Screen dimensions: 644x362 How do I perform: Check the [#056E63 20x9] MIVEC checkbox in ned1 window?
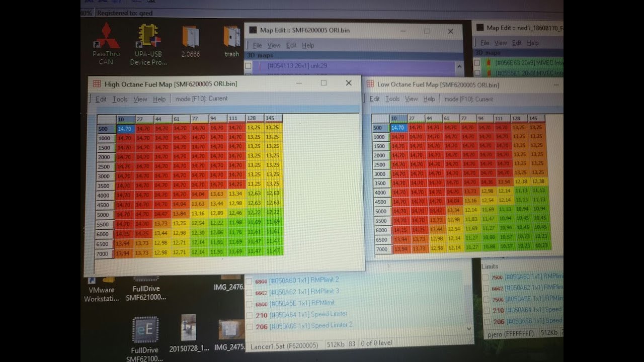[x=477, y=63]
